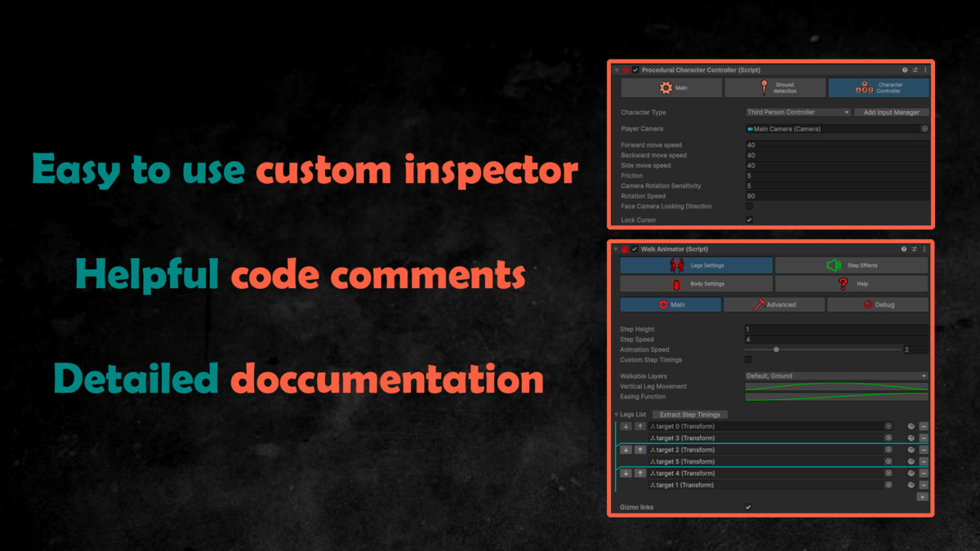Screen dimensions: 980x551
Task: Click object picker on target 3 row
Action: [x=889, y=438]
